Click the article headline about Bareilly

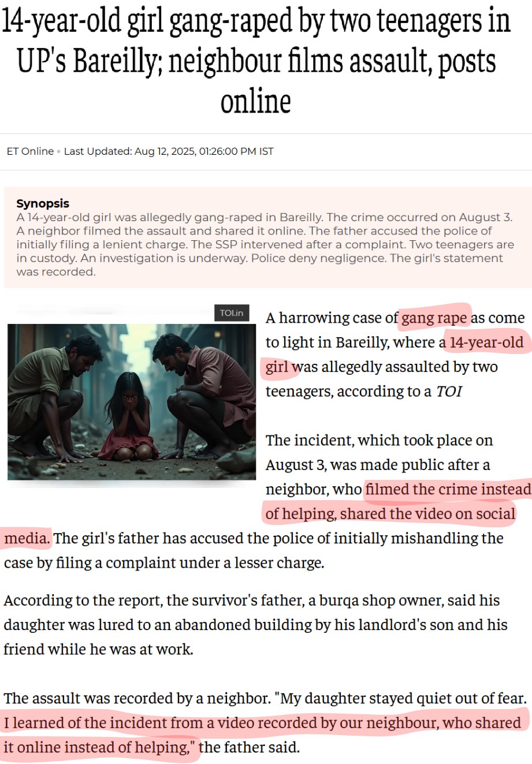click(255, 62)
